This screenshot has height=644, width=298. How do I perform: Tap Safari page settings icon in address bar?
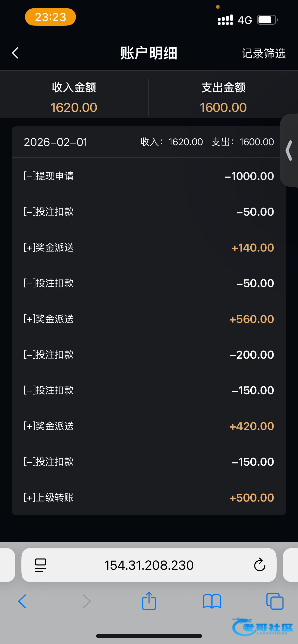tap(40, 565)
